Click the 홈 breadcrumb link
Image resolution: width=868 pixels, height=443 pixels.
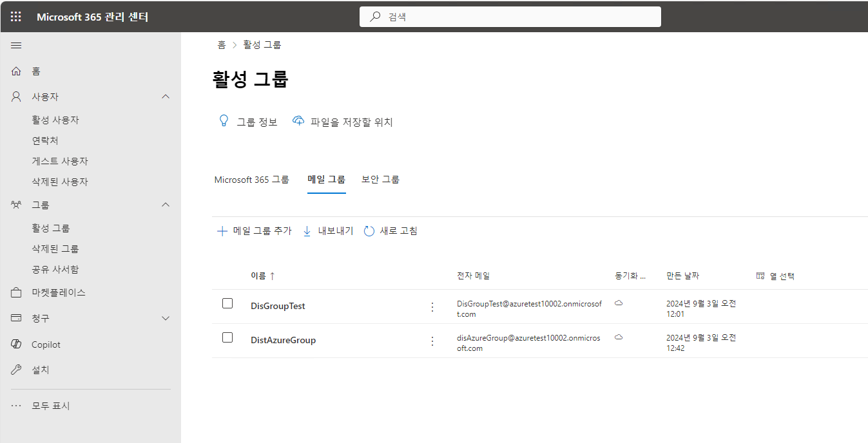pyautogui.click(x=222, y=44)
